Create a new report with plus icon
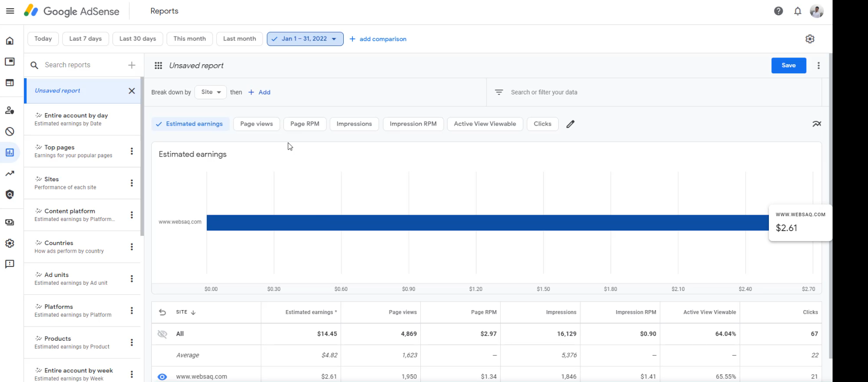The height and width of the screenshot is (382, 868). (132, 65)
